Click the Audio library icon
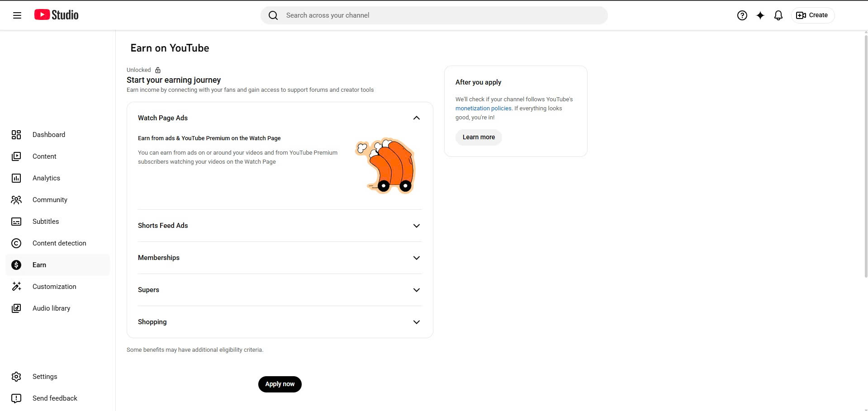The width and height of the screenshot is (868, 411). click(16, 308)
